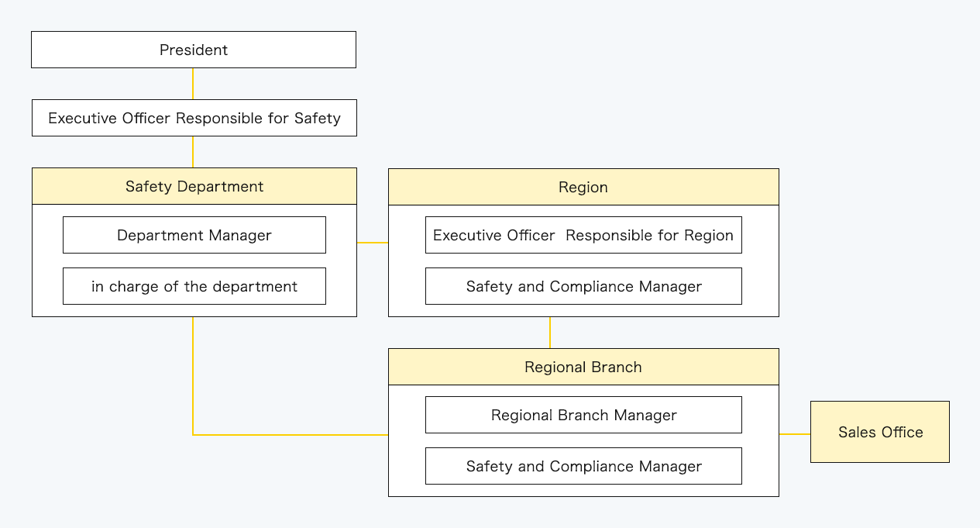
Task: Select the Regional Branch Manager box
Action: 583,414
